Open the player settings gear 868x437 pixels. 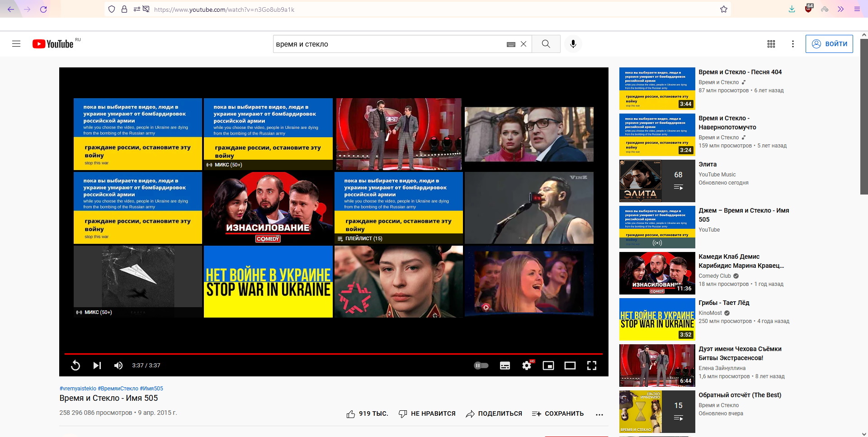tap(527, 366)
